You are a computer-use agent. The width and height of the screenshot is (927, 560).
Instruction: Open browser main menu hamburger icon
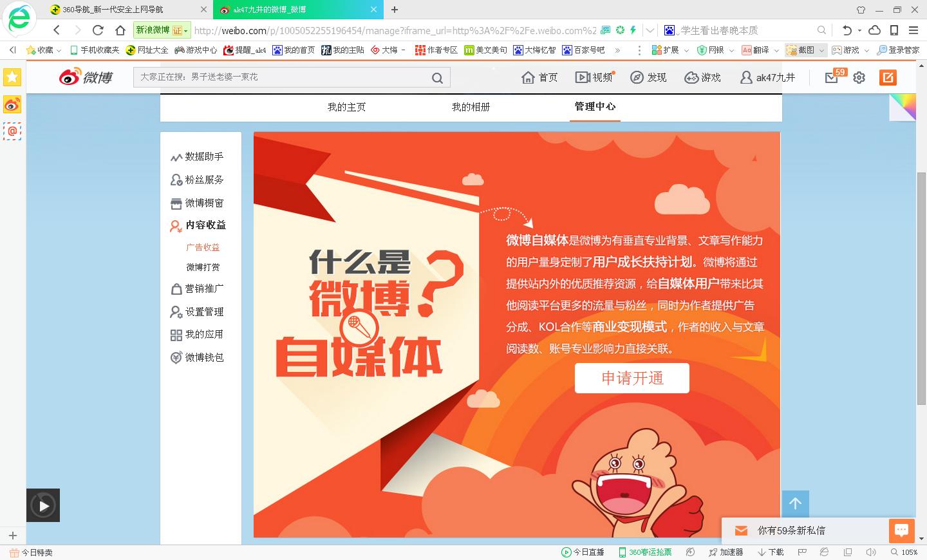pyautogui.click(x=913, y=30)
